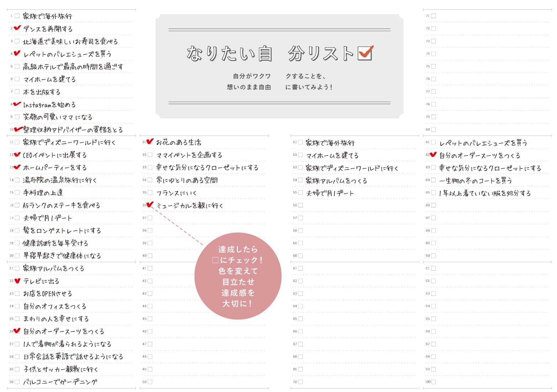This screenshot has width=557, height=392.
Task: Click the text 健康診断を毎年受ける
Action: [x=55, y=243]
